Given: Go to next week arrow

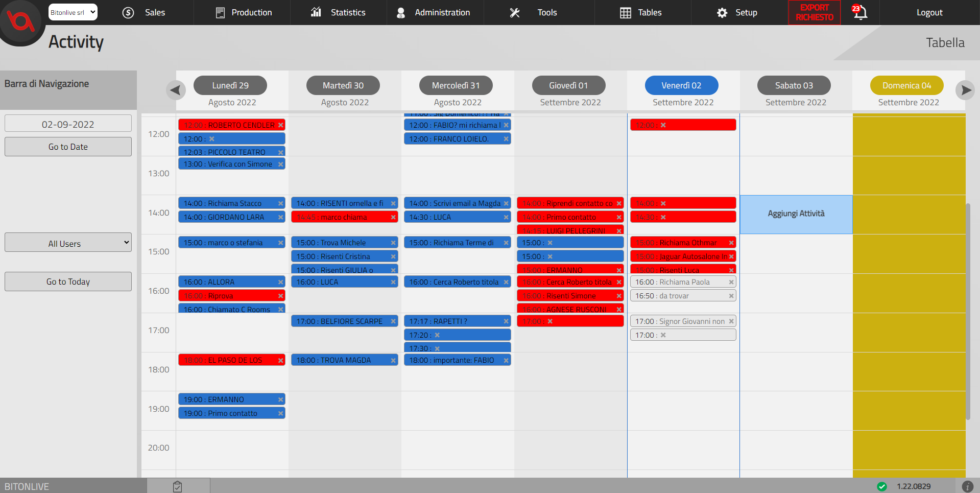Looking at the screenshot, I should pyautogui.click(x=965, y=90).
